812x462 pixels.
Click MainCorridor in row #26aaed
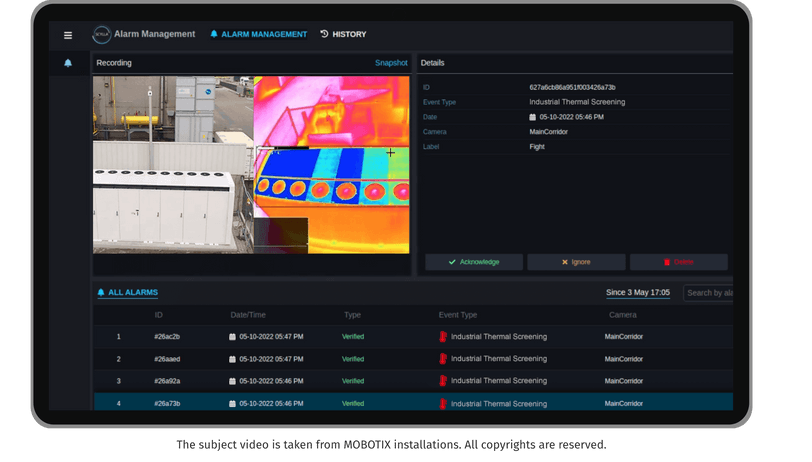point(624,359)
